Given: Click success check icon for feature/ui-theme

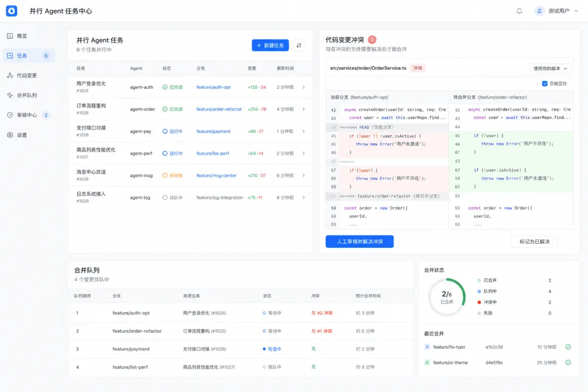Looking at the screenshot, I should pos(568,363).
